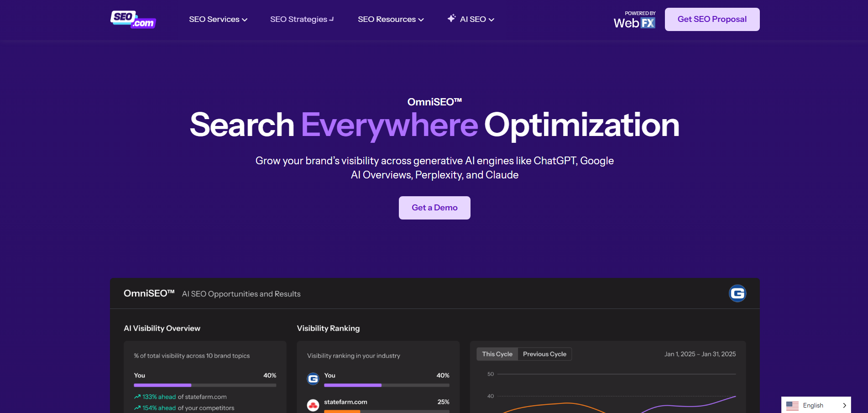
Task: Click the sparkle icon next to AI SEO
Action: 451,18
